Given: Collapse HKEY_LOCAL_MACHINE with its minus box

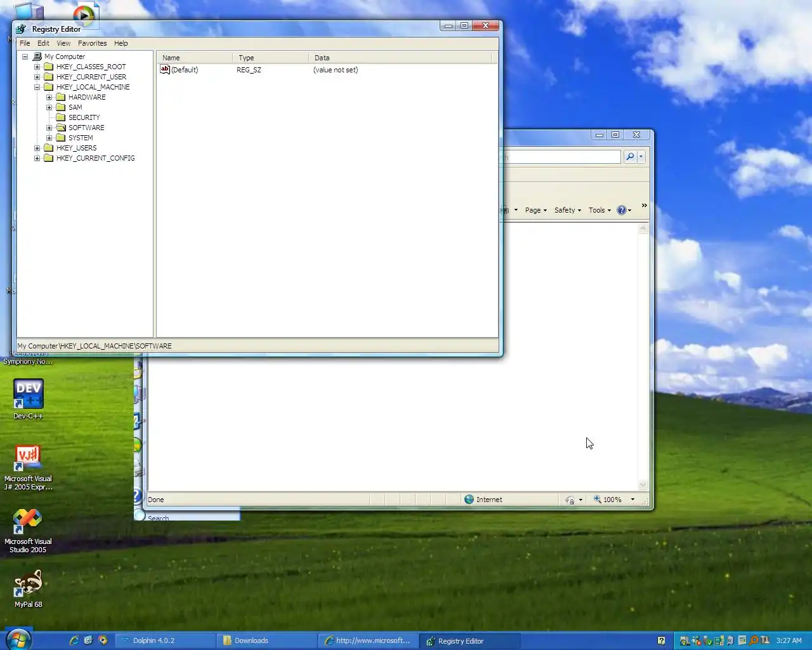Looking at the screenshot, I should 37,87.
